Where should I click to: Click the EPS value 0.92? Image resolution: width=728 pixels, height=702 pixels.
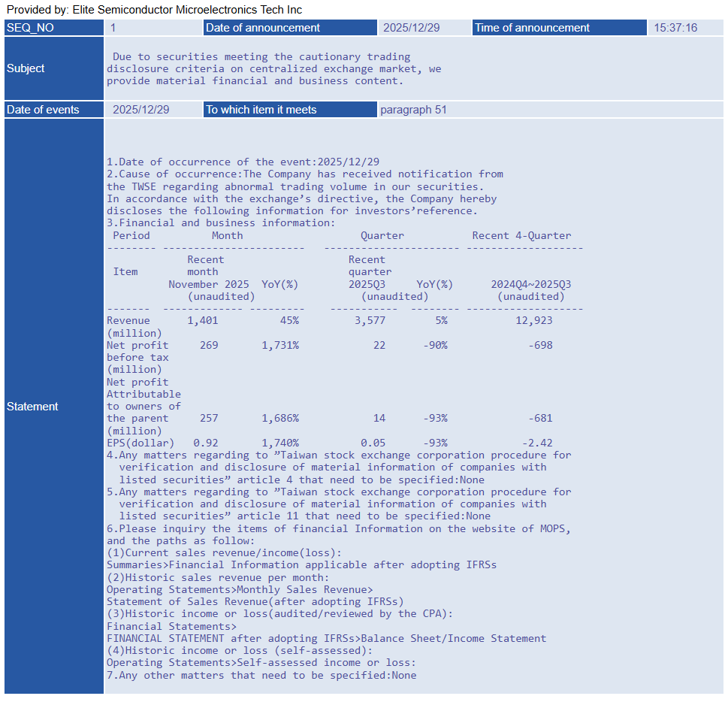click(206, 443)
